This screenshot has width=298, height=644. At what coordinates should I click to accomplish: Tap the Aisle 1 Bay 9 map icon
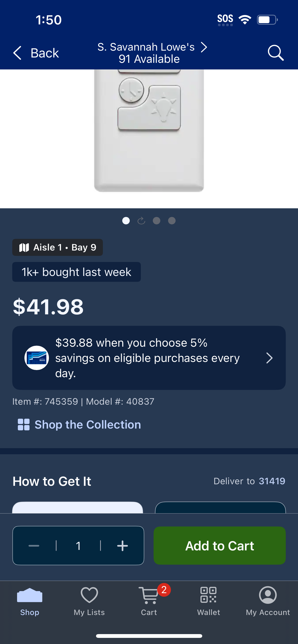(x=24, y=247)
